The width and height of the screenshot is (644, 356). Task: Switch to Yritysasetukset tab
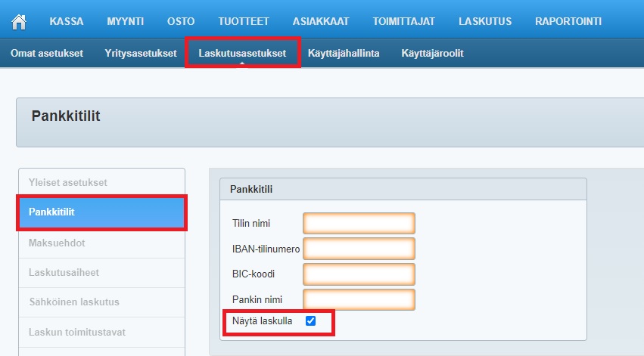(x=141, y=54)
